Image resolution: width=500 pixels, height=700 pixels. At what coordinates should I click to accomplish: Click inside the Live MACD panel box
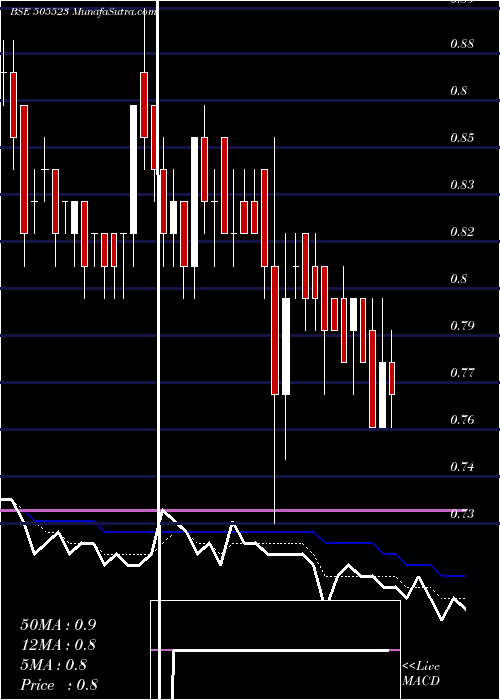(x=275, y=650)
